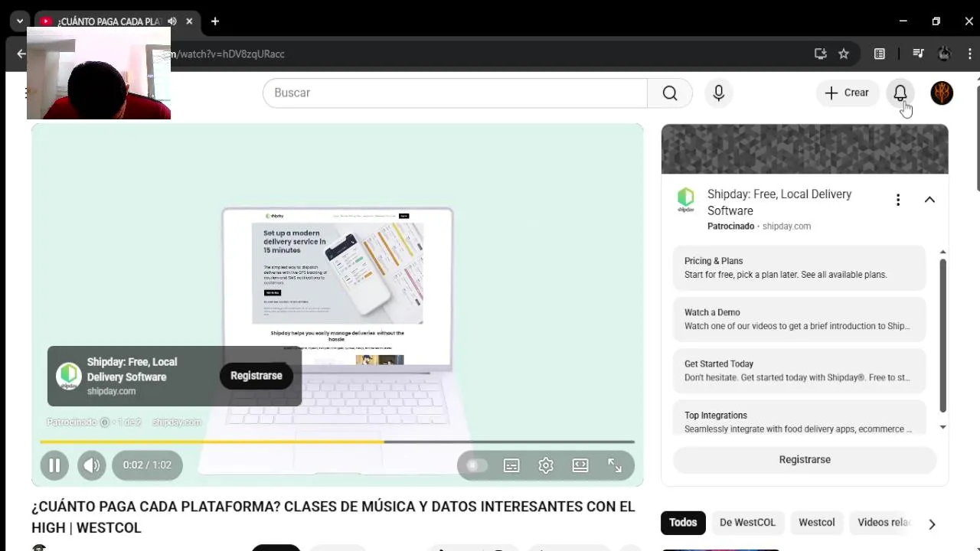
Task: Click the ad panel scrollbar down arrow
Action: pos(942,427)
